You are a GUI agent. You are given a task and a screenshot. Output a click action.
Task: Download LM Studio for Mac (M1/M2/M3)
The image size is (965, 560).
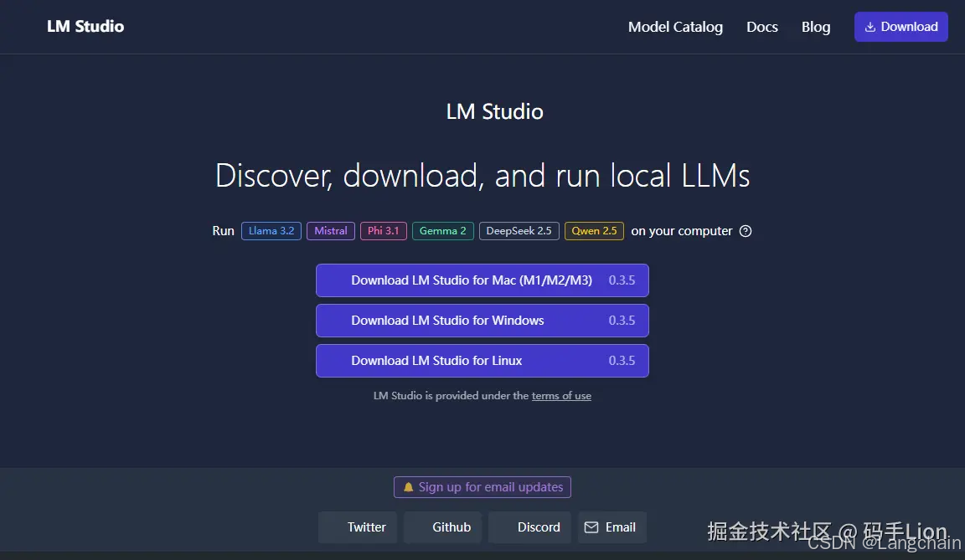[482, 280]
